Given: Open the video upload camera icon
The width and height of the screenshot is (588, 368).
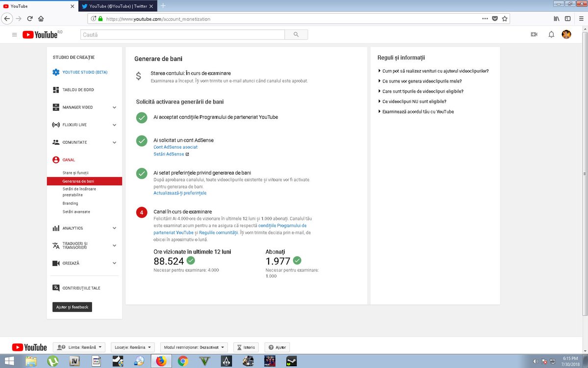Looking at the screenshot, I should pyautogui.click(x=534, y=34).
